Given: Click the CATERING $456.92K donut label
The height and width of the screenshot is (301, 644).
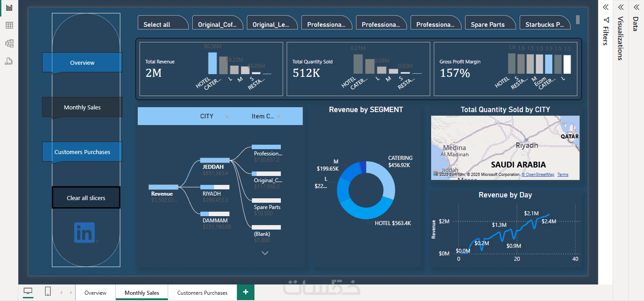Looking at the screenshot, I should (x=400, y=161).
